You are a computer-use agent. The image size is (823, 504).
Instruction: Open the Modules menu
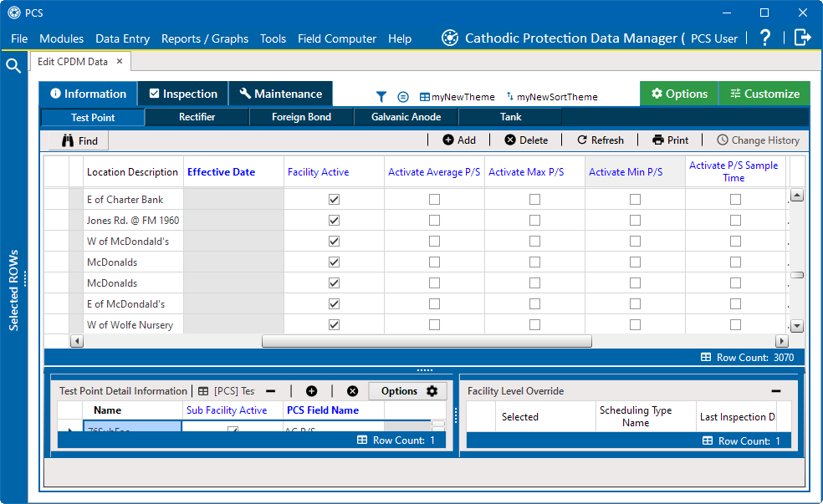coord(61,38)
